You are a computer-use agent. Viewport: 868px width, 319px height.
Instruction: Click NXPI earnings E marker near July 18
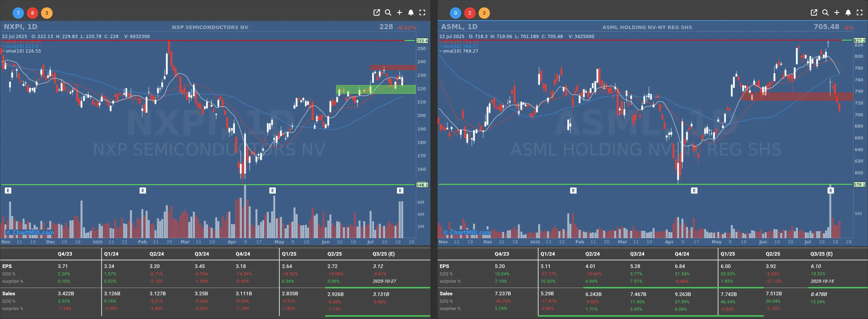click(x=400, y=191)
